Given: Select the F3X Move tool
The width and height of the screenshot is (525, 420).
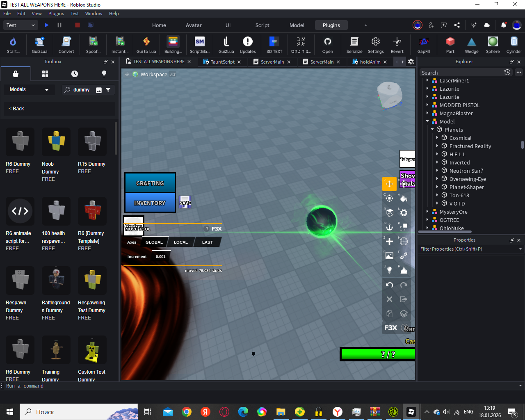Looking at the screenshot, I should [389, 184].
